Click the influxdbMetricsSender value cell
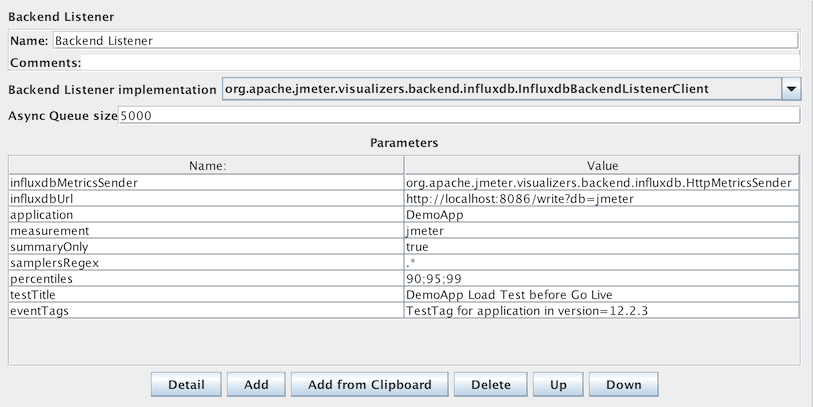 [x=602, y=182]
